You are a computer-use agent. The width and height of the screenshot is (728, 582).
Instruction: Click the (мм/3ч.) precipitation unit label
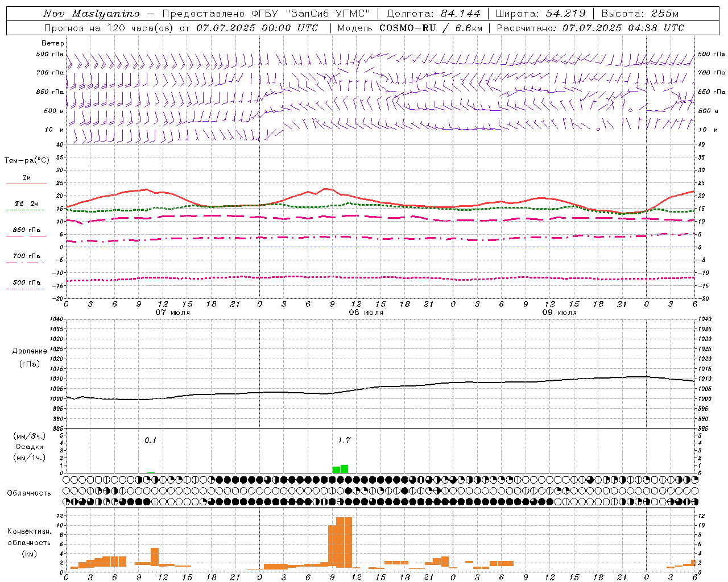[30, 436]
